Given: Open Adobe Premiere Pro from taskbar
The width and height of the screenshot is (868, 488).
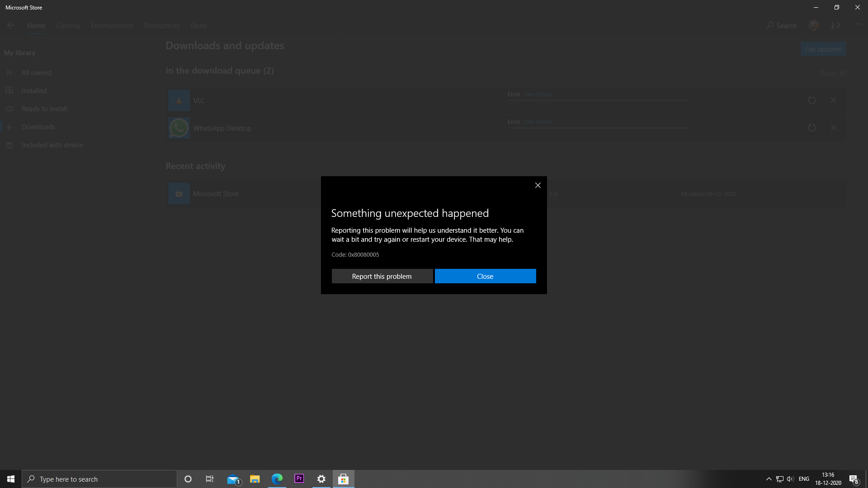Looking at the screenshot, I should click(x=299, y=479).
